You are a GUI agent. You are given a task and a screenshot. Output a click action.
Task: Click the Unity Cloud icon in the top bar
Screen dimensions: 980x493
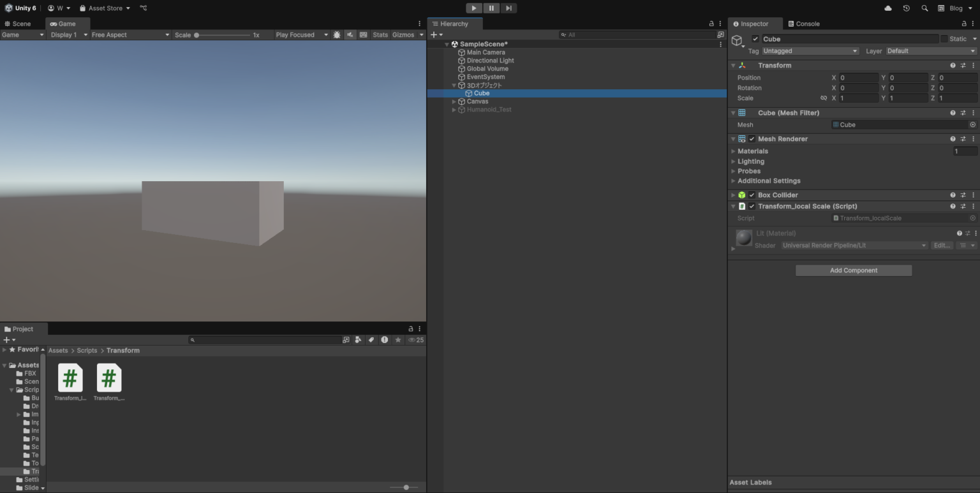[x=887, y=8]
